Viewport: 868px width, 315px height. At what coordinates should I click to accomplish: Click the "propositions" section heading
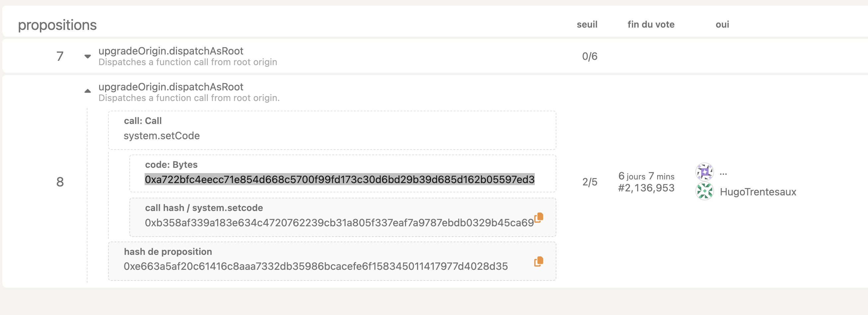click(x=57, y=25)
